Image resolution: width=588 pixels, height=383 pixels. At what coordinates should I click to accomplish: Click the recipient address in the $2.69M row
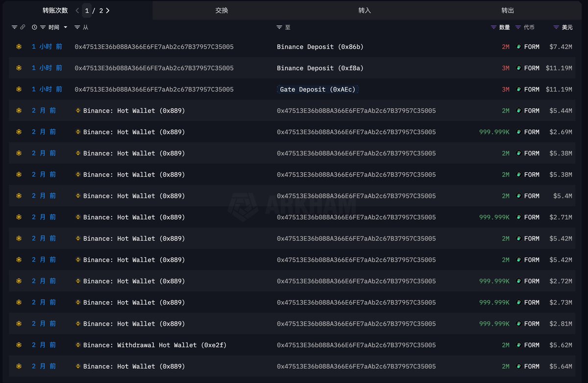click(356, 132)
